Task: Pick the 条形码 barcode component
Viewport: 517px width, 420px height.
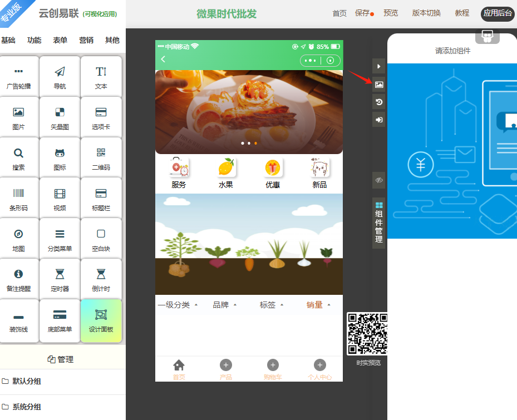Action: point(18,199)
